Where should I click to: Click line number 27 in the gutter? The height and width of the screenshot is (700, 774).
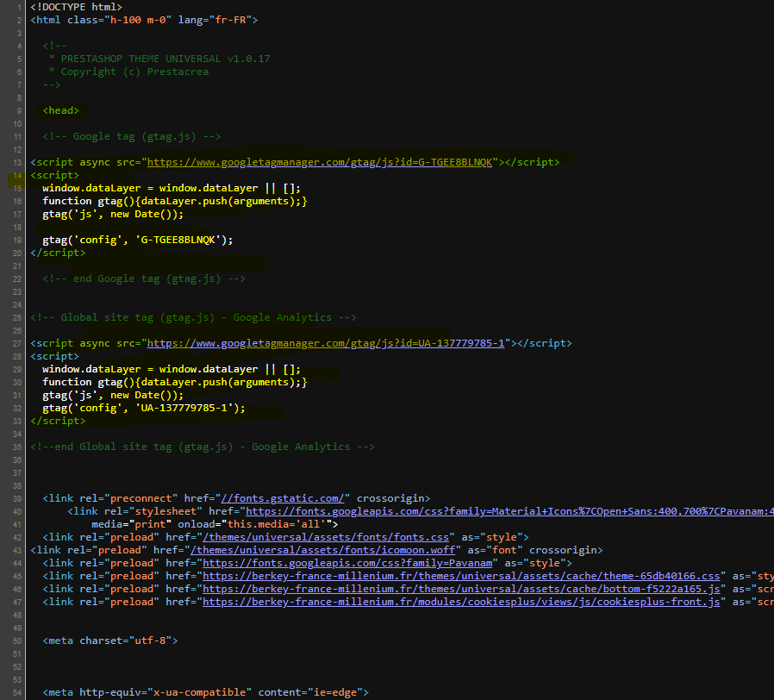pos(16,344)
